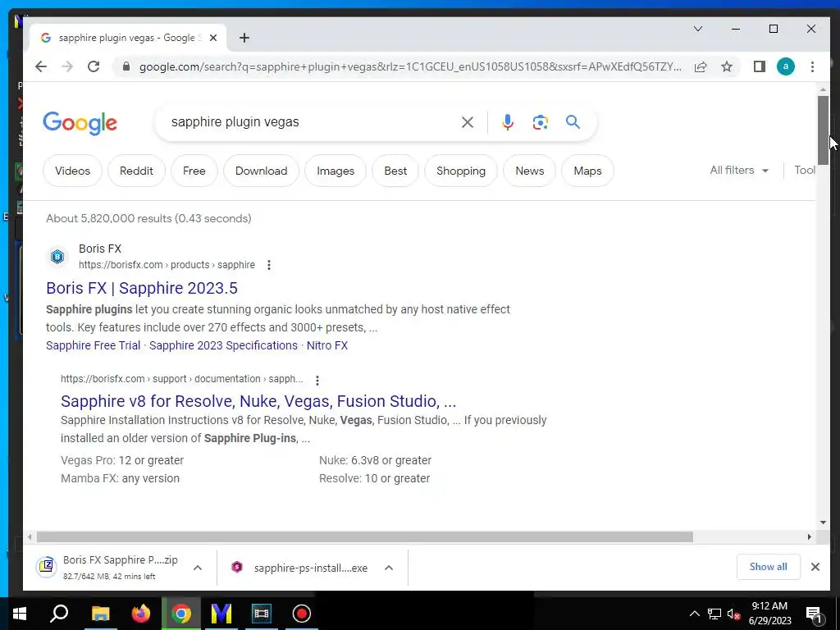
Task: Open the Tools option
Action: pyautogui.click(x=805, y=171)
